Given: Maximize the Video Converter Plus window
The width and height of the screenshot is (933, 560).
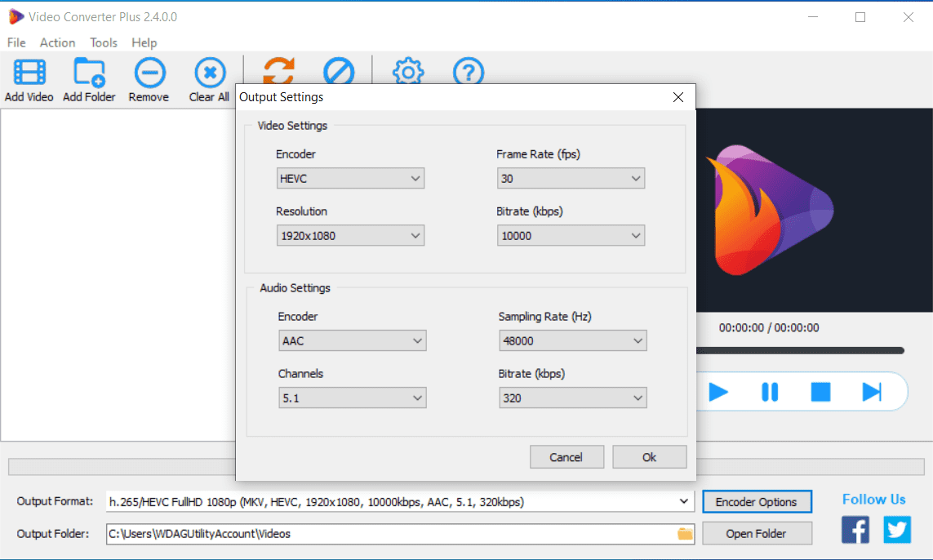Looking at the screenshot, I should [860, 16].
